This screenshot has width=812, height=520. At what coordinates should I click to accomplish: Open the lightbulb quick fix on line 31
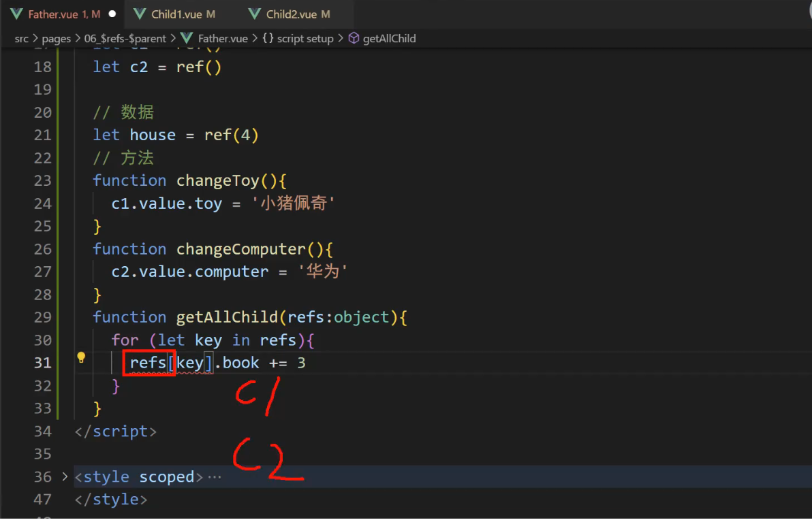pyautogui.click(x=81, y=357)
